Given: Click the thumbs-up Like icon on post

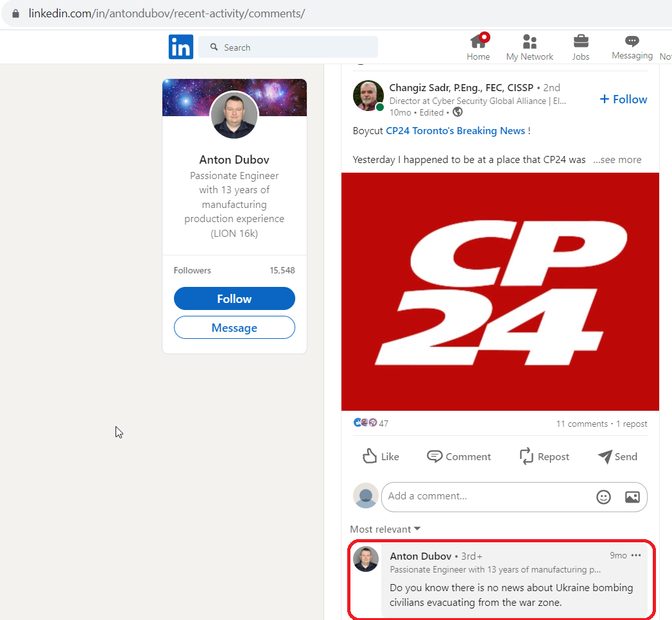Looking at the screenshot, I should tap(370, 456).
